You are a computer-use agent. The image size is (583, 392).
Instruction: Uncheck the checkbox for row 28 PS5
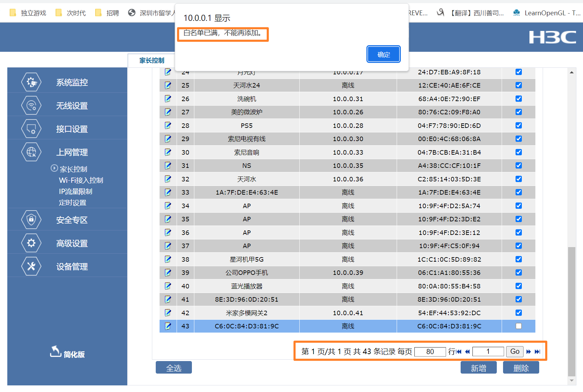[519, 125]
